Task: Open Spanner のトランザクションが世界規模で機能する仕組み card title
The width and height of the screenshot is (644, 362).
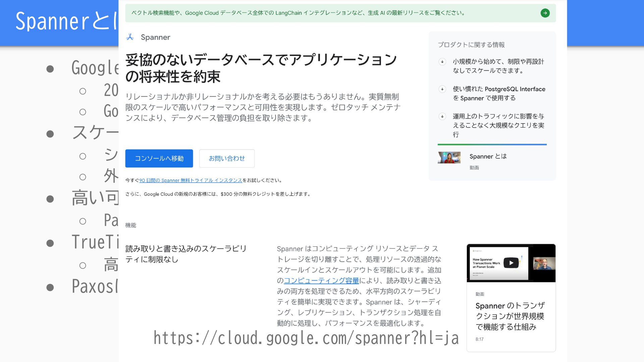Action: [x=510, y=316]
